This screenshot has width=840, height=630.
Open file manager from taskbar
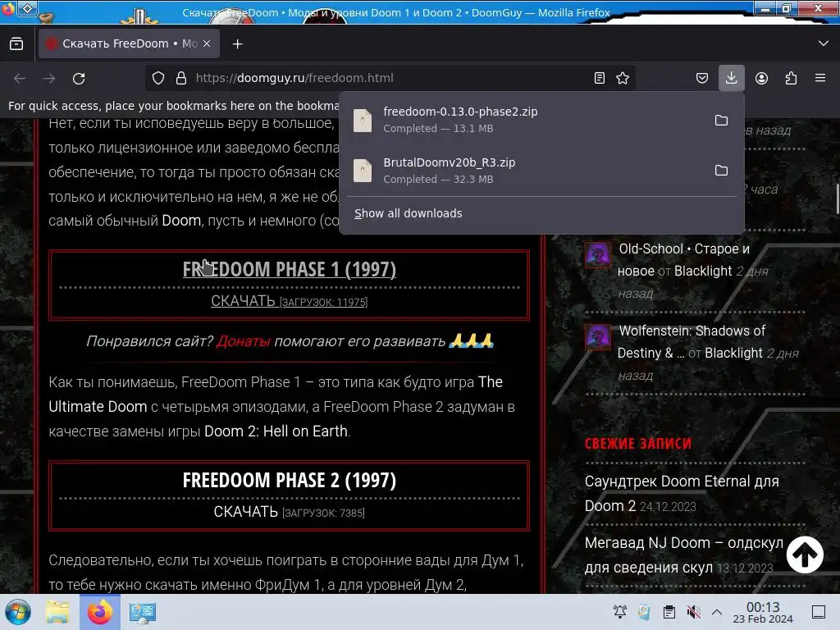(57, 612)
